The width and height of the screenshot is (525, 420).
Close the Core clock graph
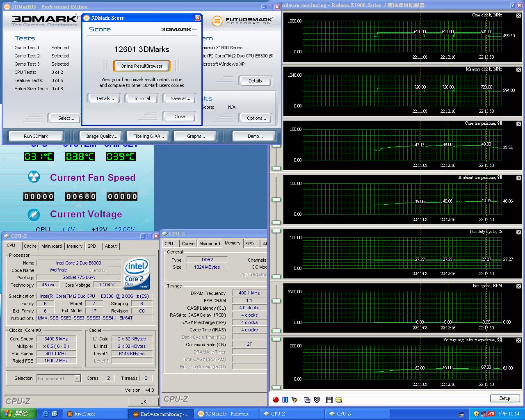[518, 16]
